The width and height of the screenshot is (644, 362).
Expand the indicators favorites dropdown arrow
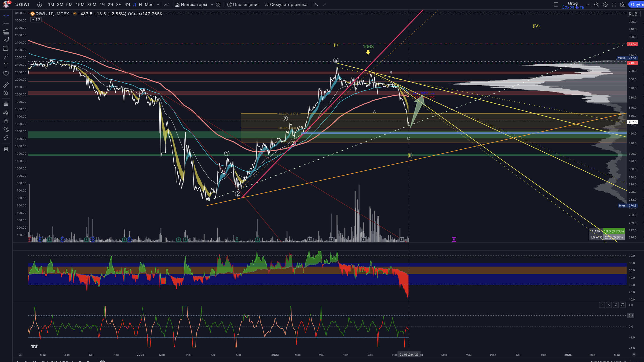coord(212,5)
